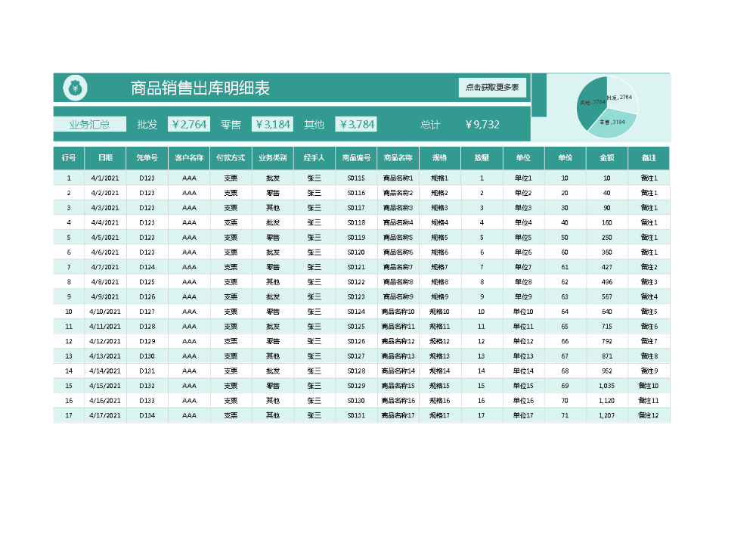This screenshot has width=756, height=540.
Task: Click the 日期 column header
Action: [x=105, y=157]
